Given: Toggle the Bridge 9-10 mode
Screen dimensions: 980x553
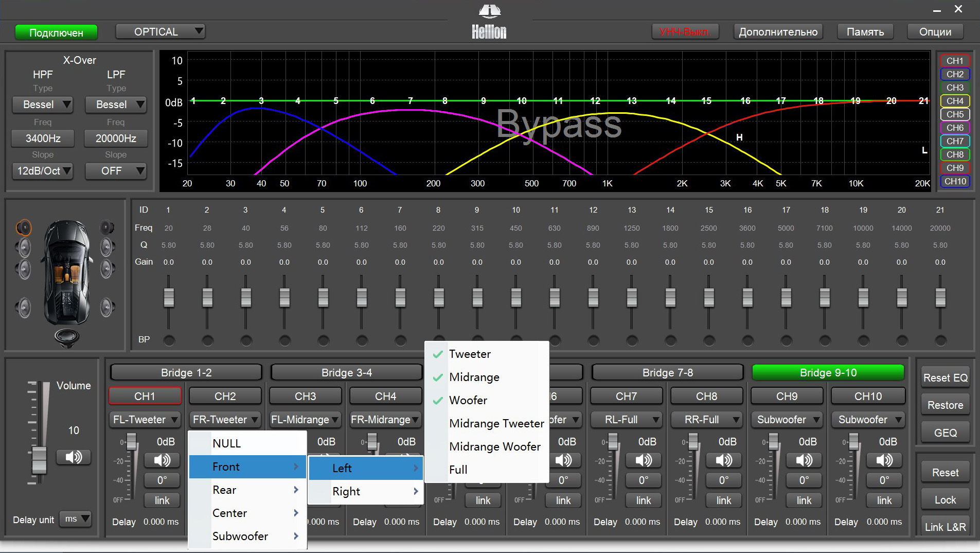Looking at the screenshot, I should [828, 372].
